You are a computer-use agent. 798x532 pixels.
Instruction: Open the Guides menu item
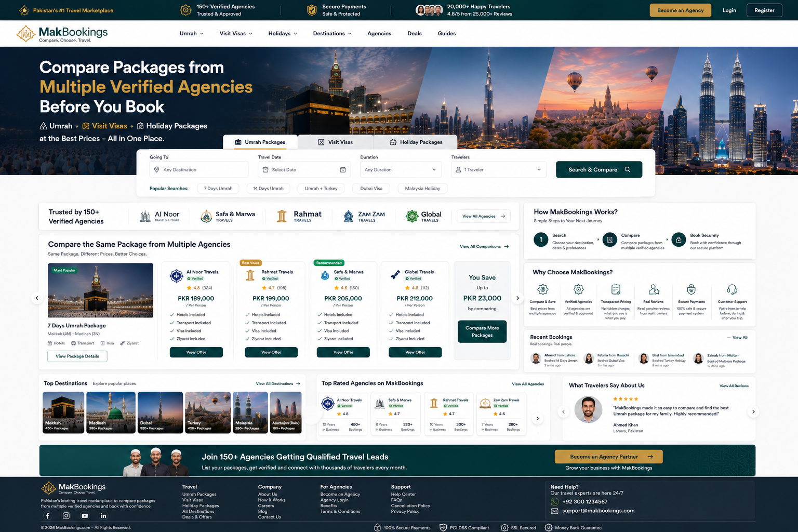pyautogui.click(x=447, y=34)
